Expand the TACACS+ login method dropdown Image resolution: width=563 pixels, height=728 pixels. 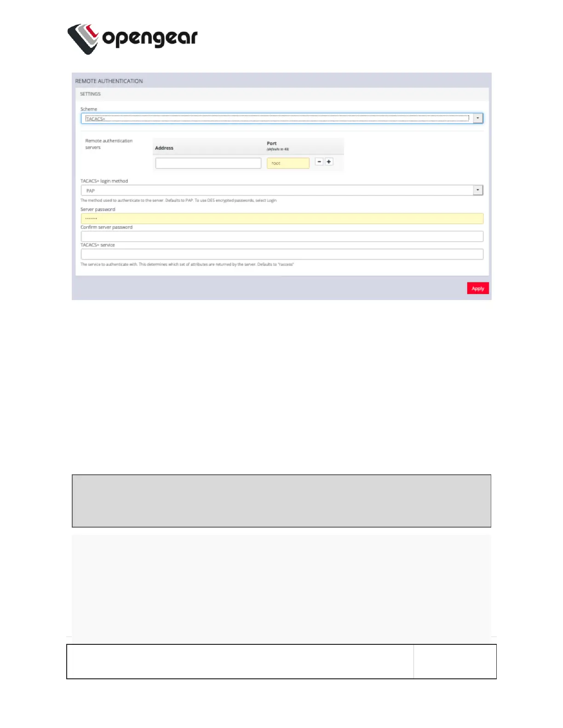(282, 190)
